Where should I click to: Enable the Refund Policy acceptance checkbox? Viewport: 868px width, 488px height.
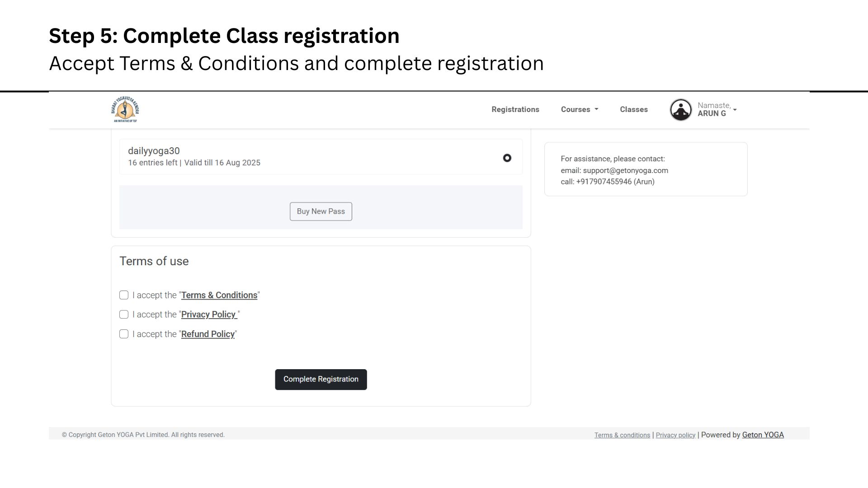coord(124,334)
